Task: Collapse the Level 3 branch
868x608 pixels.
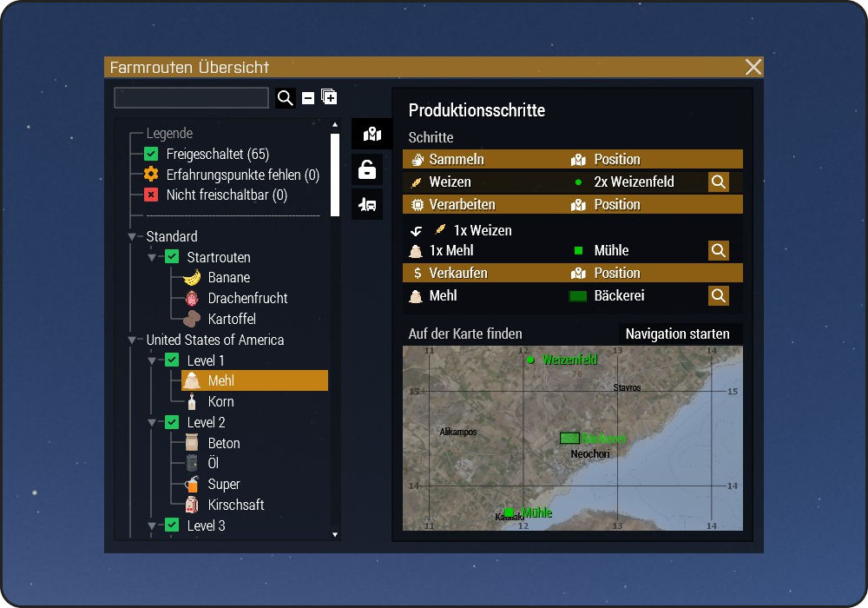Action: pyautogui.click(x=152, y=525)
